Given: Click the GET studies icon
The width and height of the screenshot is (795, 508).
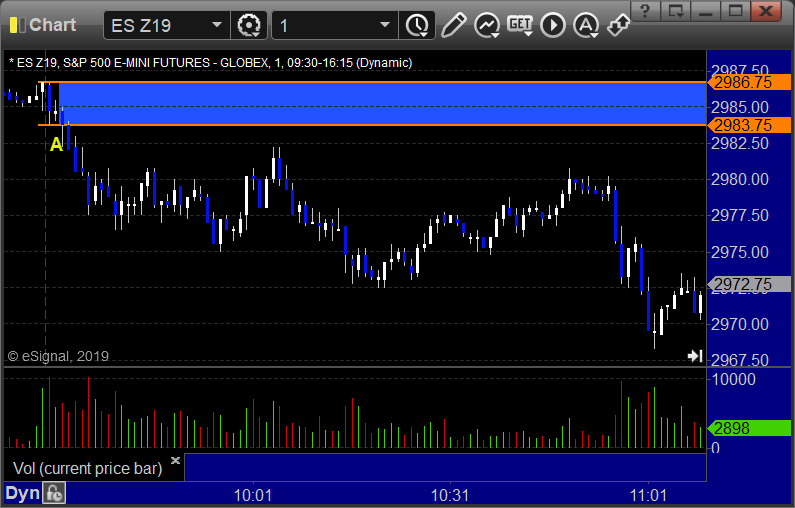Looking at the screenshot, I should (520, 25).
